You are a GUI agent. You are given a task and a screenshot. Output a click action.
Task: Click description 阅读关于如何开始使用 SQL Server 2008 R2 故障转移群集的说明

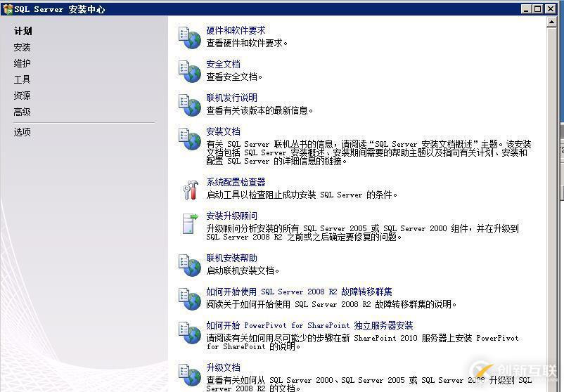click(x=331, y=305)
